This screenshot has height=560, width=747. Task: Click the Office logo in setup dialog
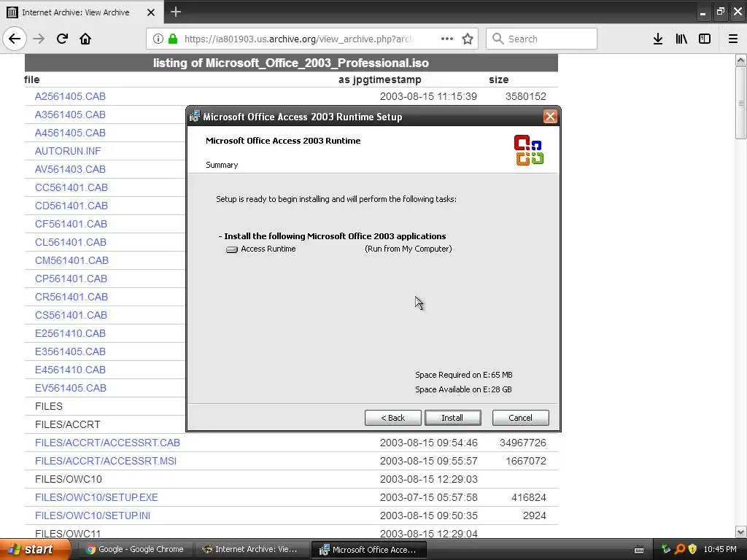coord(529,149)
